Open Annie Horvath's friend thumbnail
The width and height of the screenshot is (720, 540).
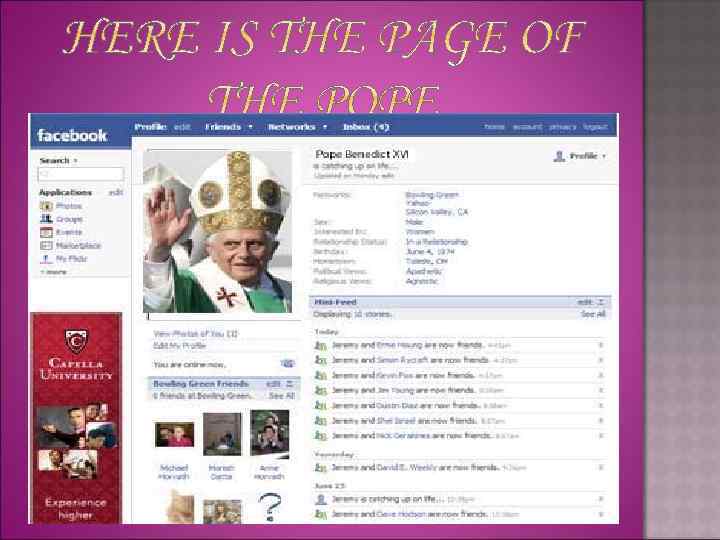point(270,434)
